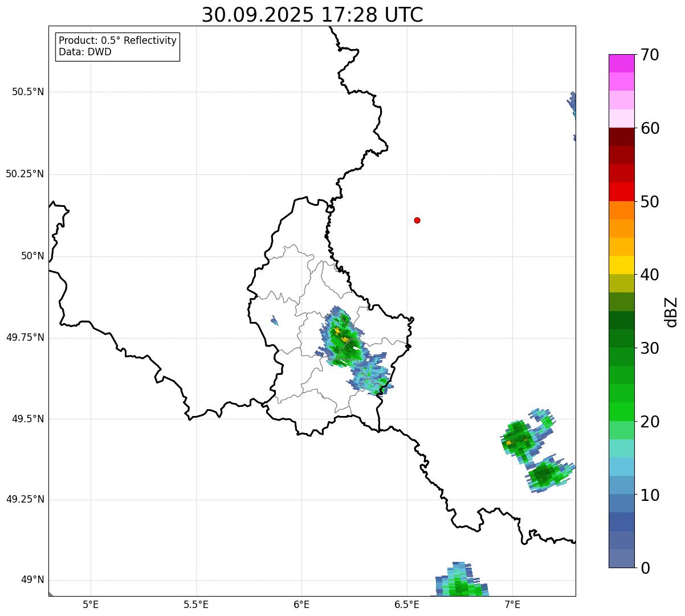This screenshot has width=685, height=616.
Task: Click the 5°E longitude tick label
Action: [91, 604]
